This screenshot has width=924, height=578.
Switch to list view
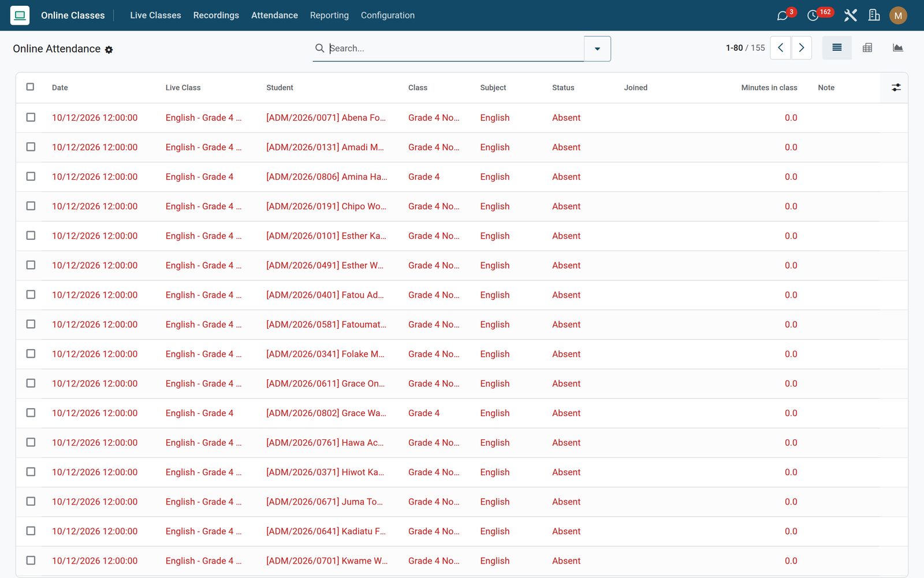(x=837, y=48)
